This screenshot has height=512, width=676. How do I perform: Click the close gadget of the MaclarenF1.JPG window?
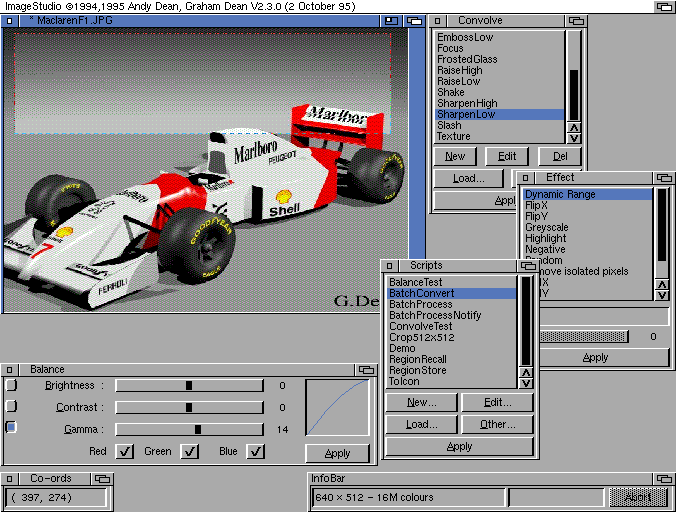coord(9,21)
